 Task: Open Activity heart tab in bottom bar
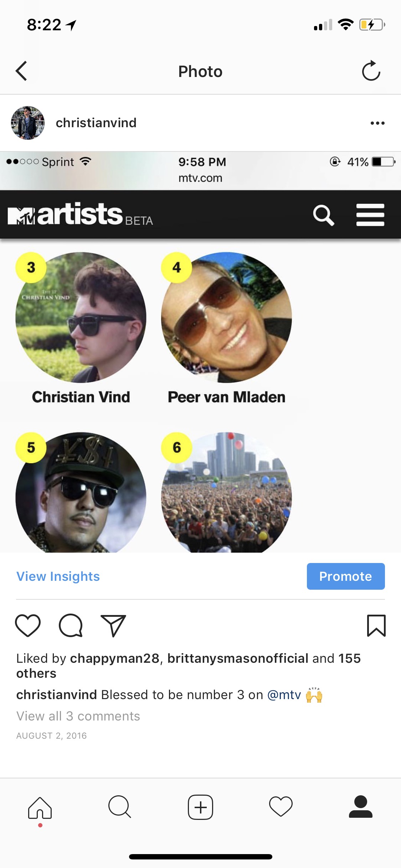point(281,806)
